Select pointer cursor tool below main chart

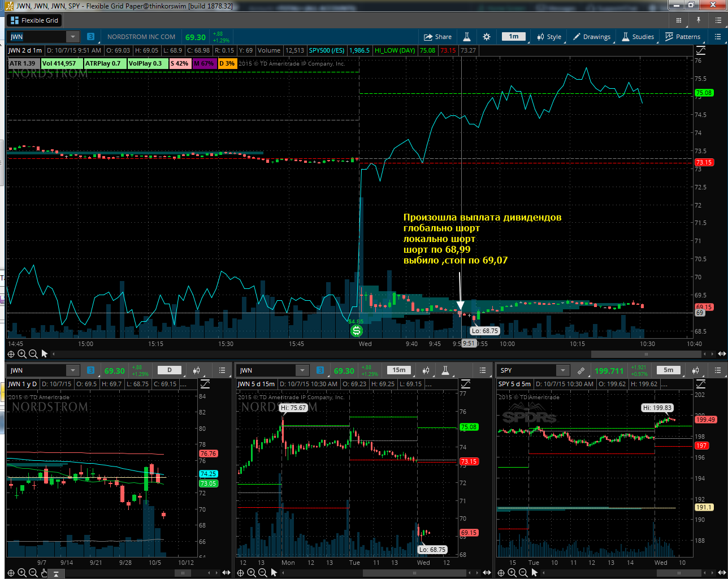(x=45, y=354)
